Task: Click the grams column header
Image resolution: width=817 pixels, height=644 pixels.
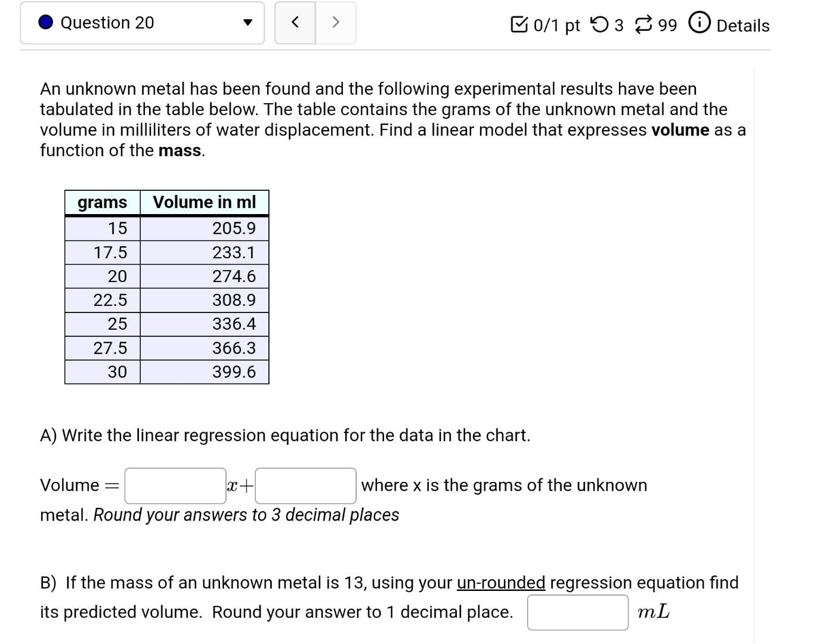Action: click(103, 203)
